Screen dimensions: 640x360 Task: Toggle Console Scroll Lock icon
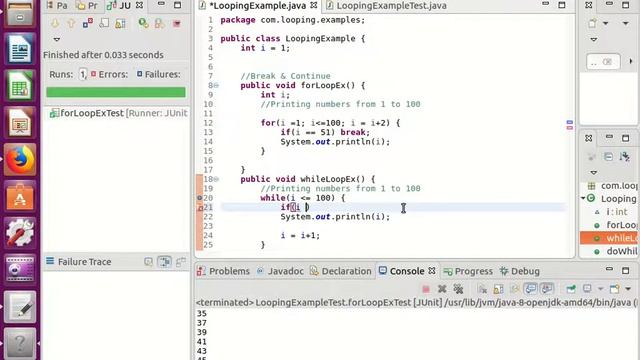(498, 289)
